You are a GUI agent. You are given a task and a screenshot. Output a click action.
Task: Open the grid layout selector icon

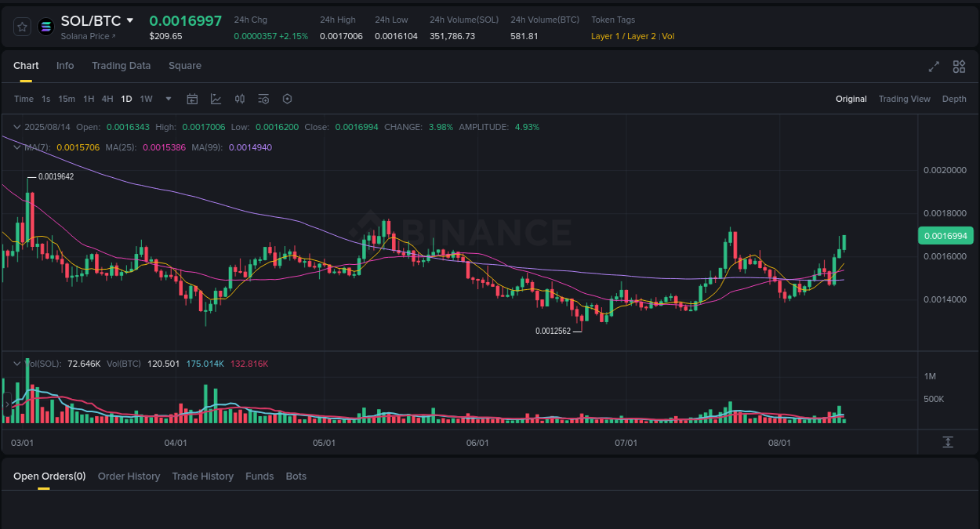click(x=959, y=67)
